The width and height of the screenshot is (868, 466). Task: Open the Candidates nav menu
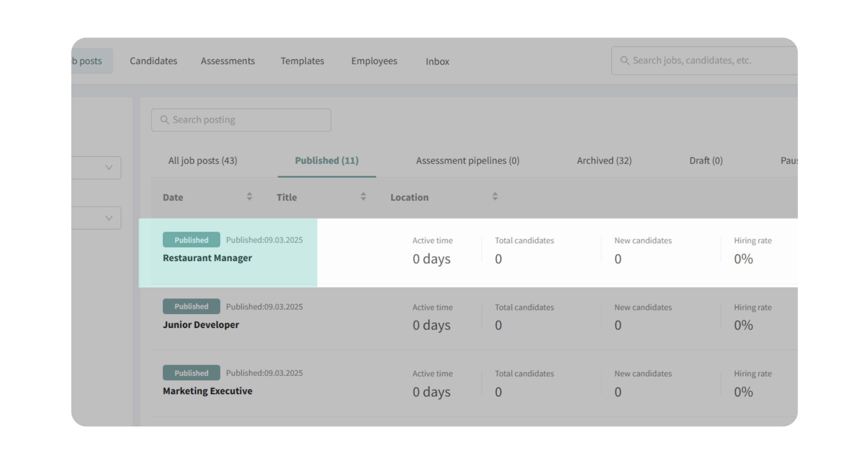pyautogui.click(x=153, y=61)
